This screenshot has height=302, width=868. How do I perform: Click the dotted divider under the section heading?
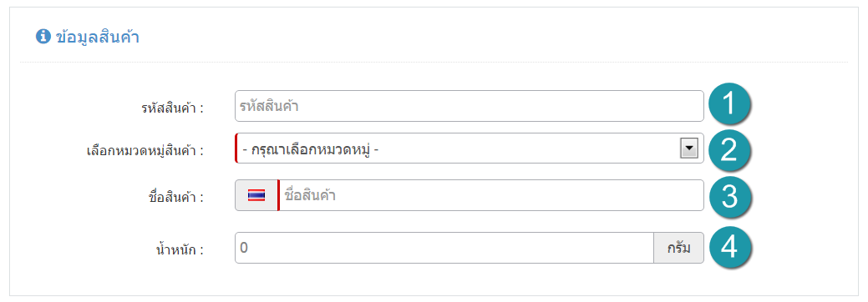[x=434, y=62]
